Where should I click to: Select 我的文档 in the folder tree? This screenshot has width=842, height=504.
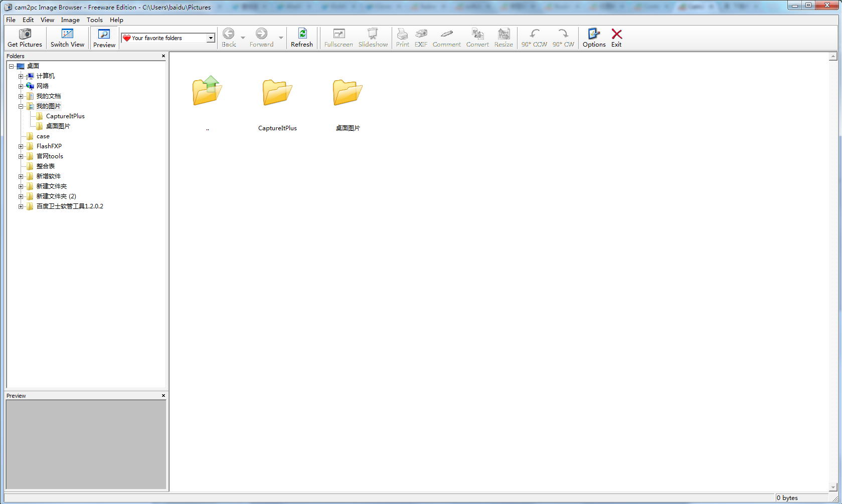(x=49, y=96)
